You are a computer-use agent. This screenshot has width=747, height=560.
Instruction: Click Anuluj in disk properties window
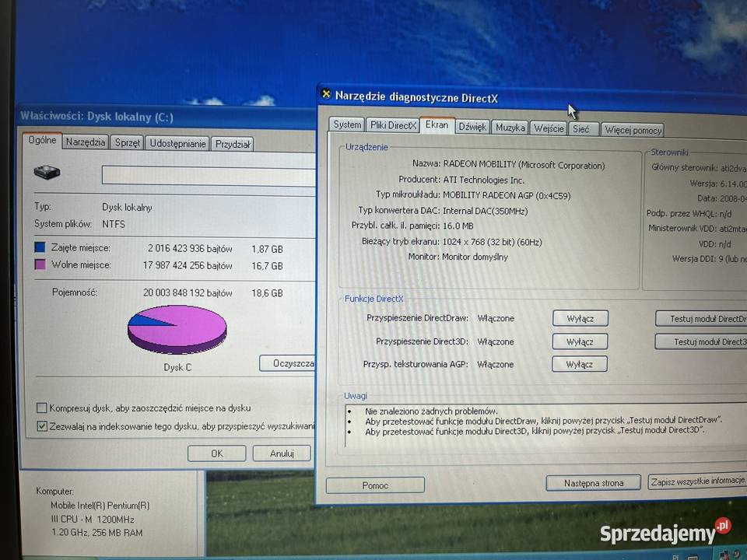pyautogui.click(x=282, y=453)
